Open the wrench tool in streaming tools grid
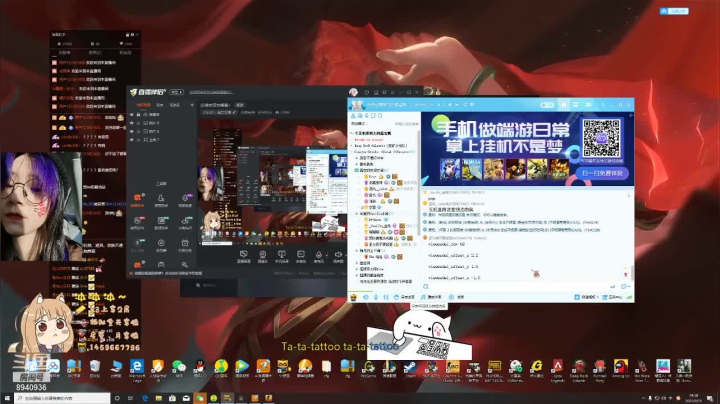720x404 pixels. point(185,265)
